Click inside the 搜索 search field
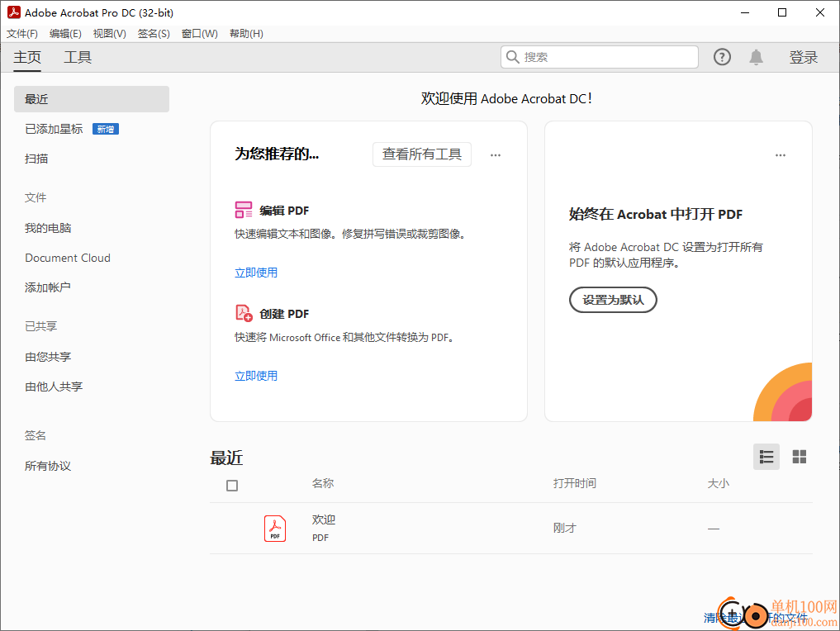This screenshot has height=631, width=840. point(600,57)
